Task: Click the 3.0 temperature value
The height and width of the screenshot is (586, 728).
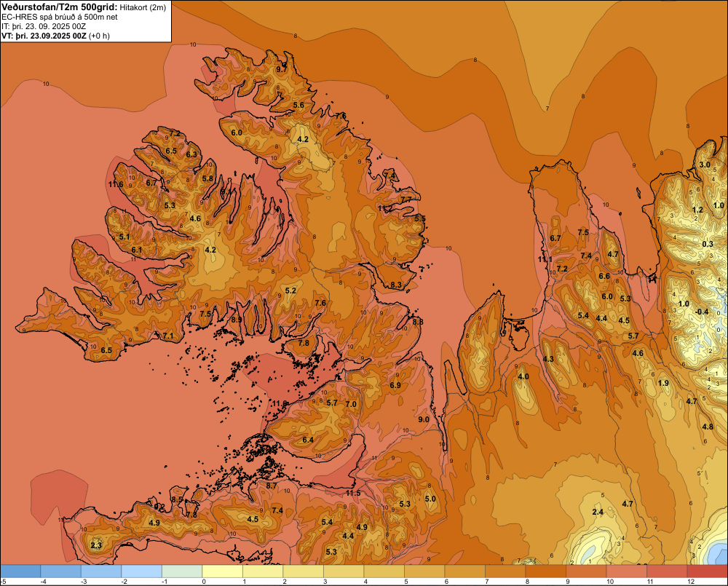Action: 705,165
